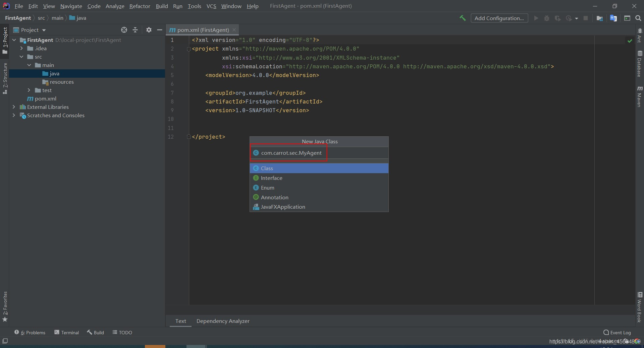
Task: Open Search Everywhere magnifier icon
Action: tap(638, 18)
